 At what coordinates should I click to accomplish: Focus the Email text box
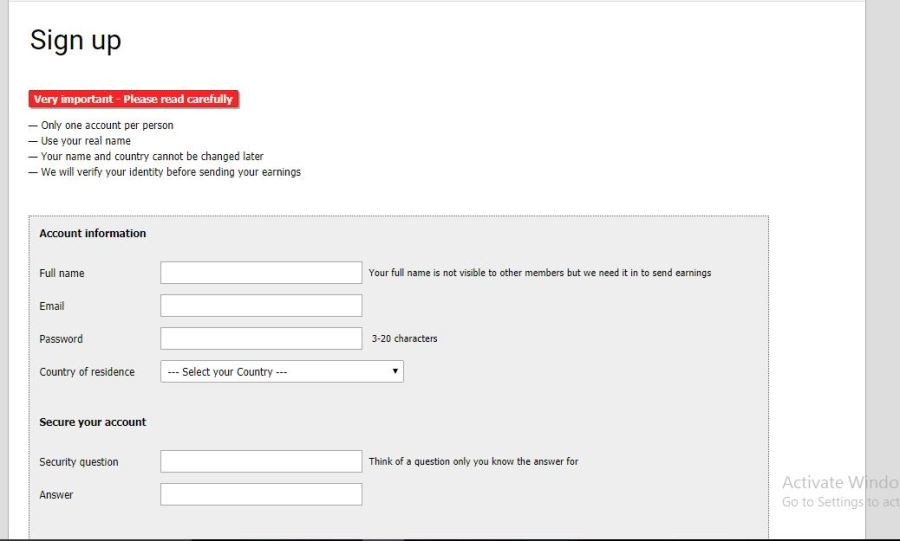click(x=261, y=306)
